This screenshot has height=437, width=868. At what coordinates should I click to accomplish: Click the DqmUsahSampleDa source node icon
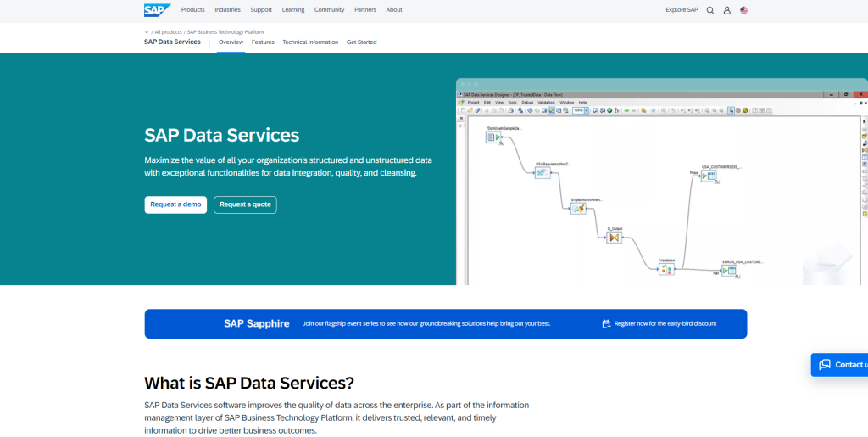point(493,137)
